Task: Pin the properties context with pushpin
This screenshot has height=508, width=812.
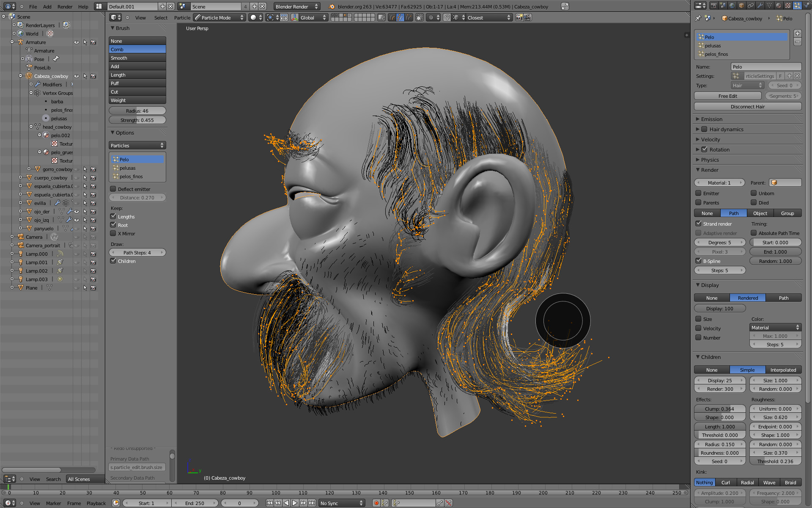Action: pos(698,18)
